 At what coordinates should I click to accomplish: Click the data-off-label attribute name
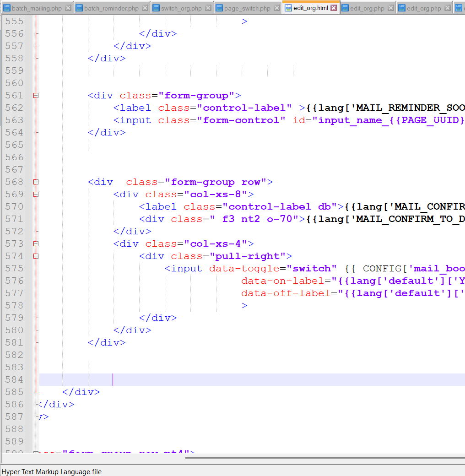click(286, 293)
